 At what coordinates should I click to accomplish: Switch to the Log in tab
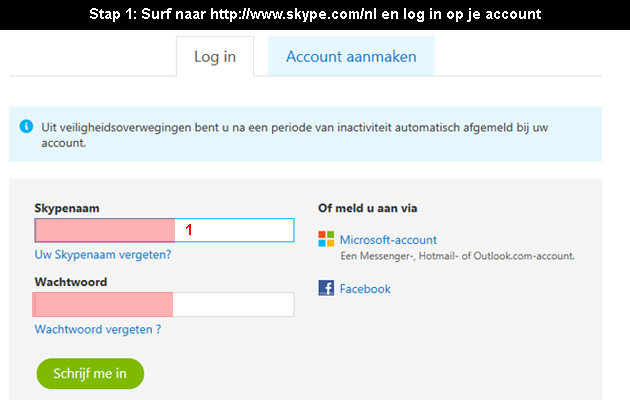215,56
